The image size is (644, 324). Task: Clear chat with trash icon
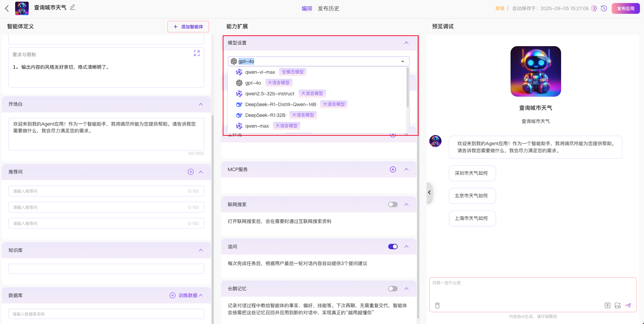click(x=437, y=305)
